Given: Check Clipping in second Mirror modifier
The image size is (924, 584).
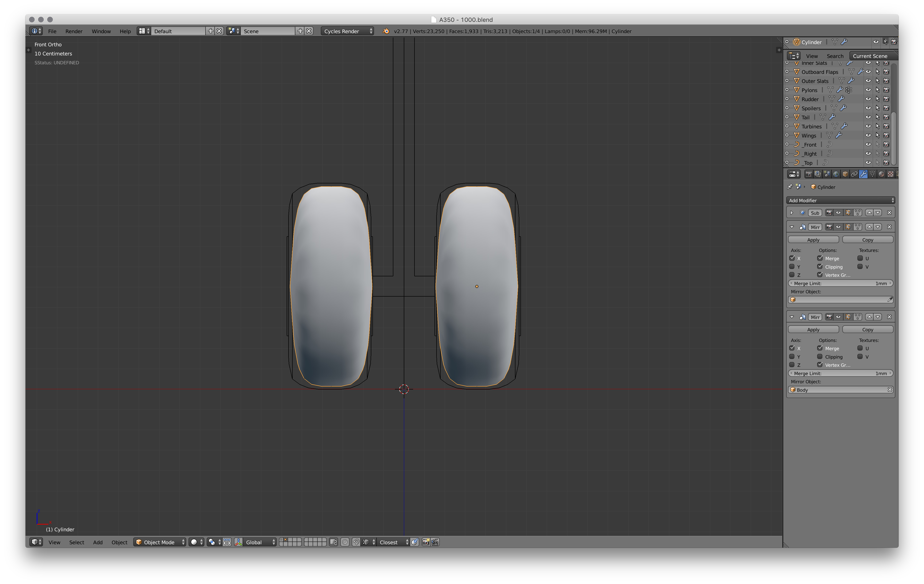Looking at the screenshot, I should 820,357.
